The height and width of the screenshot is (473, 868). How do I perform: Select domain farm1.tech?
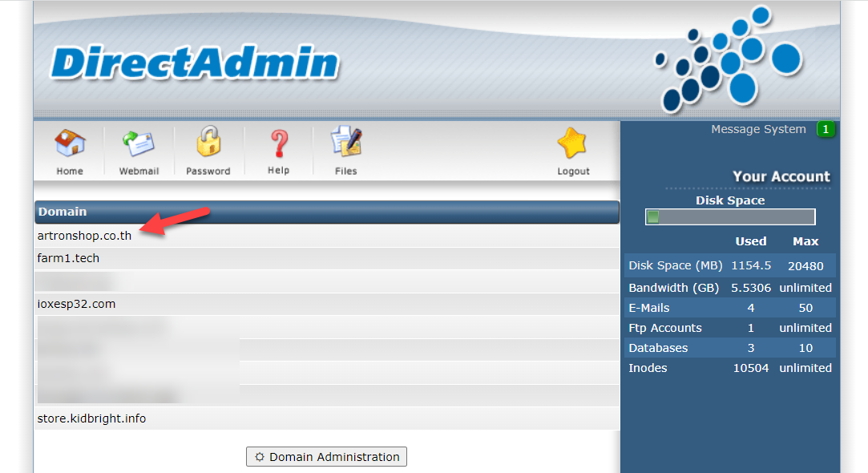pos(68,258)
